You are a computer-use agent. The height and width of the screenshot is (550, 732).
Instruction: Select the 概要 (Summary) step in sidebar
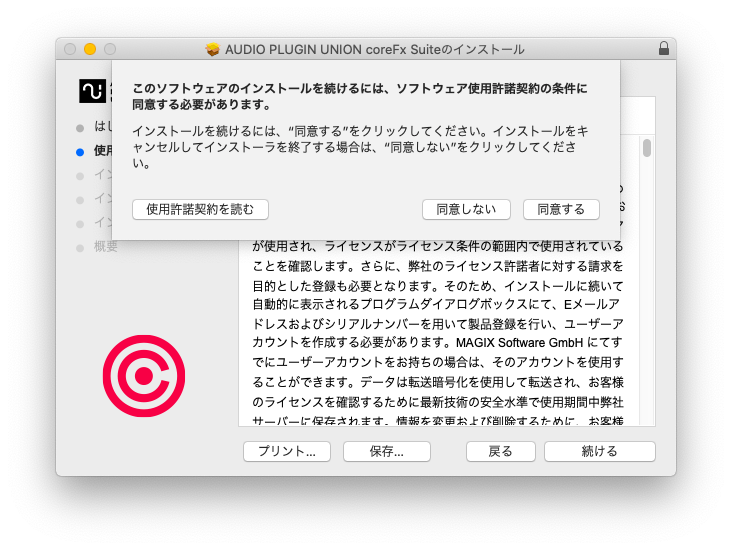tap(106, 247)
